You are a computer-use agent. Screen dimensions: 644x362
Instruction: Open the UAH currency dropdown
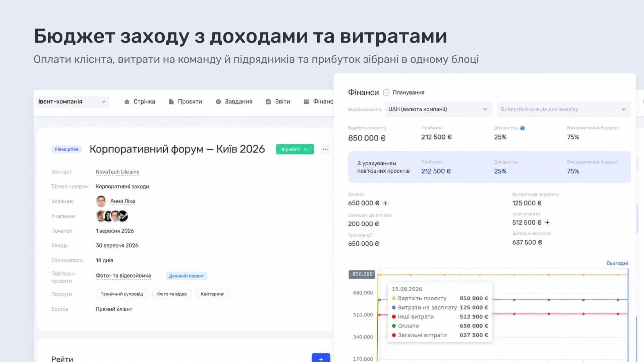pos(438,109)
